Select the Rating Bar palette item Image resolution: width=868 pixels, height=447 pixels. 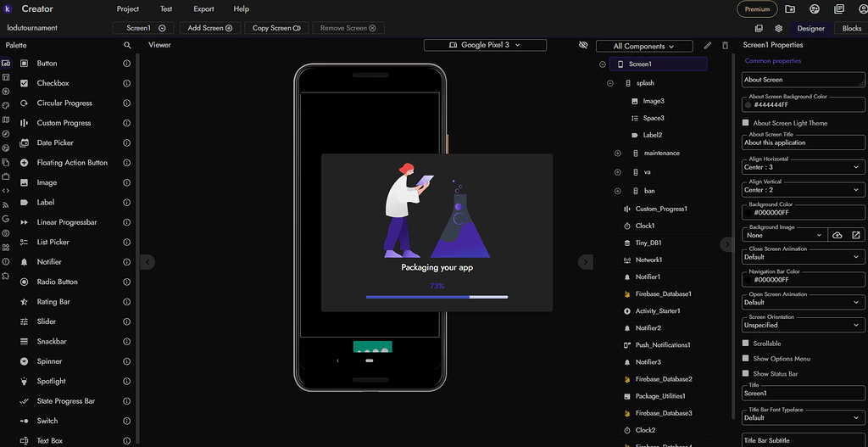53,302
